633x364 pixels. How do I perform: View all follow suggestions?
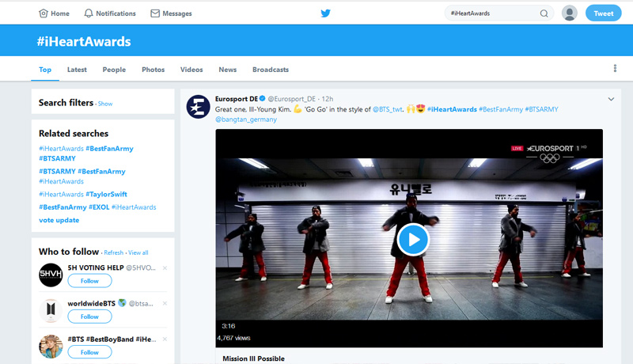(138, 252)
